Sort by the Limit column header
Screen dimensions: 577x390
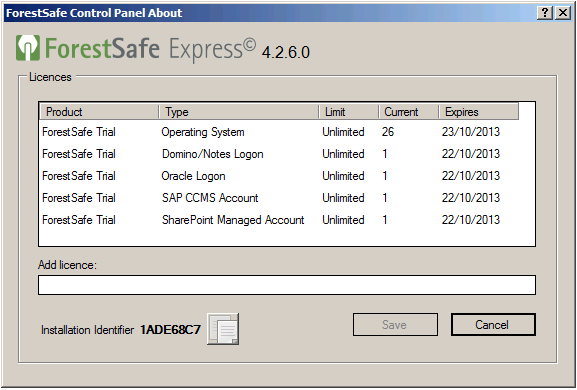coord(348,112)
